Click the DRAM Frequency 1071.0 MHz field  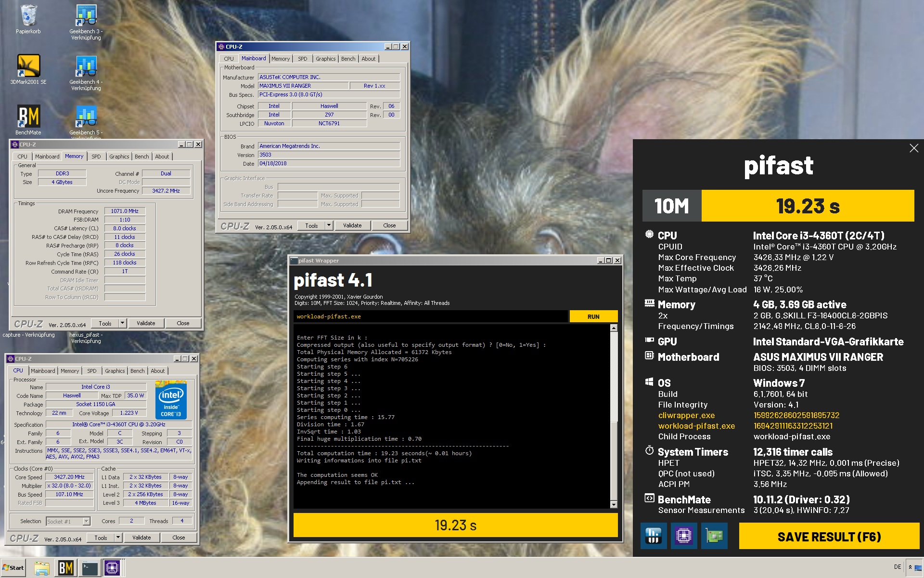tap(125, 211)
